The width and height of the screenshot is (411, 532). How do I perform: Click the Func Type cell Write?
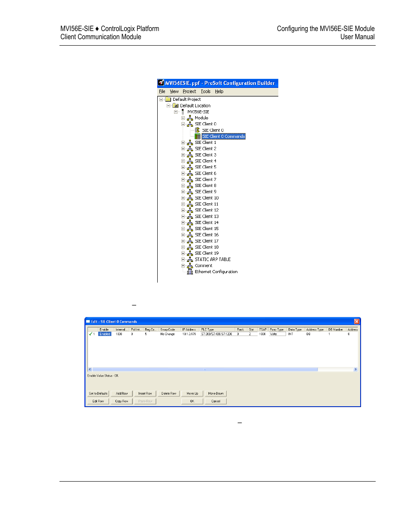pos(278,334)
